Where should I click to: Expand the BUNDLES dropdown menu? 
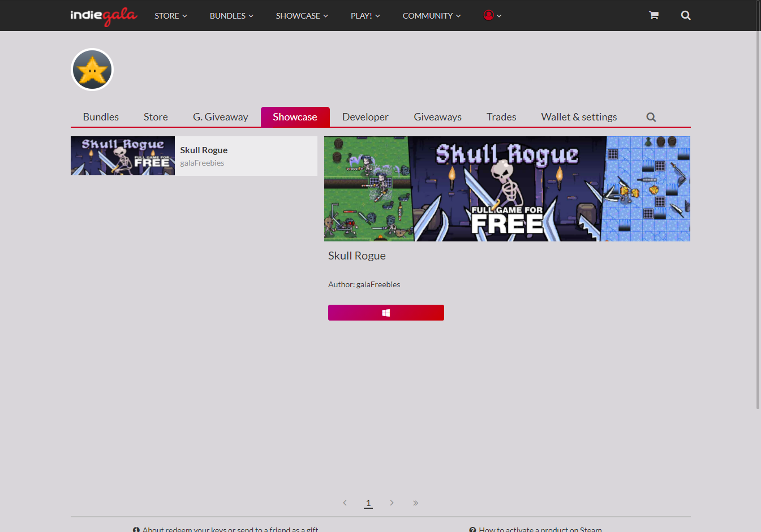click(x=231, y=16)
